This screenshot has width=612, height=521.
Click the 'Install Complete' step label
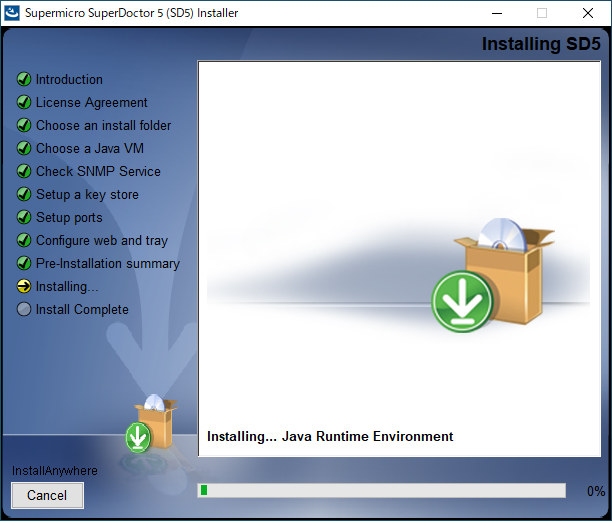click(x=82, y=310)
